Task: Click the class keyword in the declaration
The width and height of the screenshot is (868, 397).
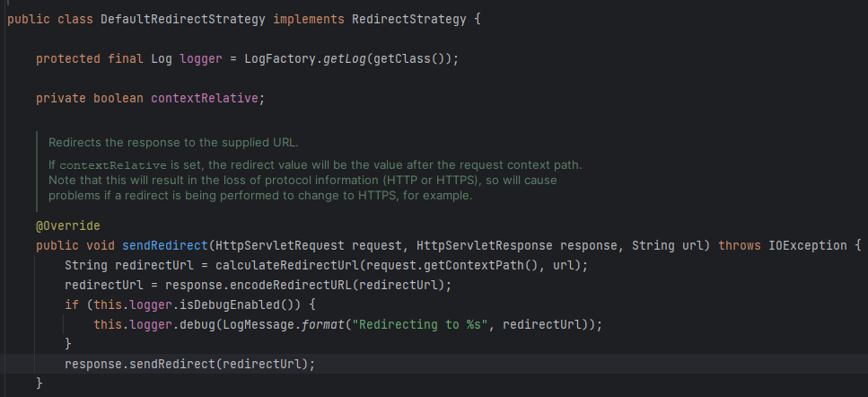Action: pyautogui.click(x=75, y=20)
